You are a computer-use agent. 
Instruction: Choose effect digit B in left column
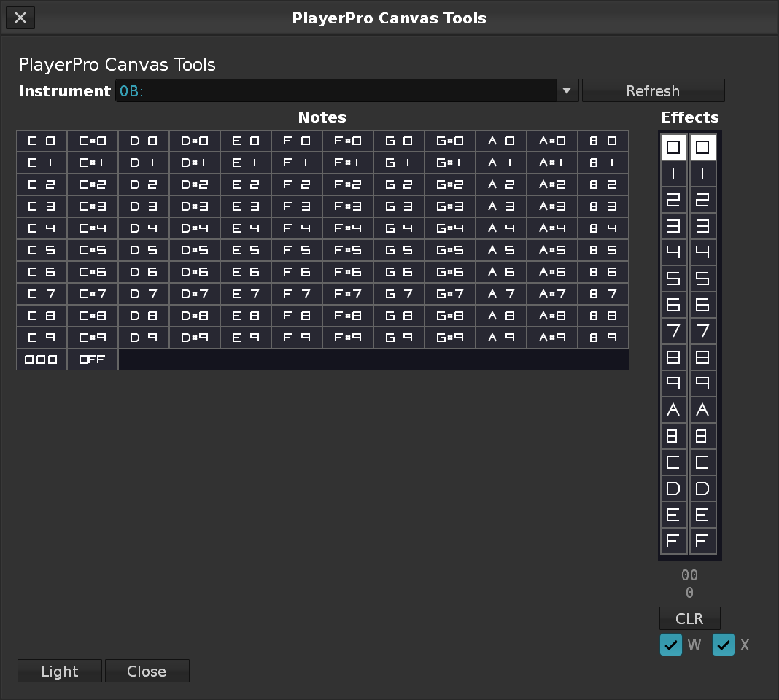pos(674,436)
